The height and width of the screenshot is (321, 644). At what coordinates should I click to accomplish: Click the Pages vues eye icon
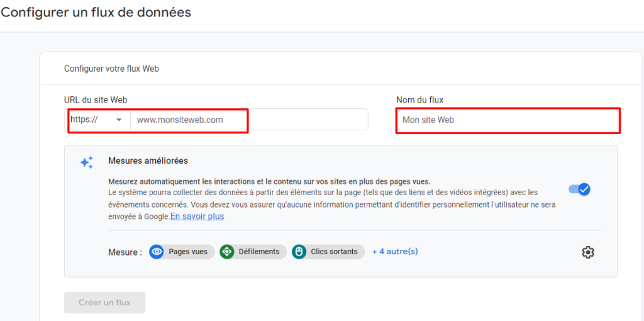coord(156,252)
